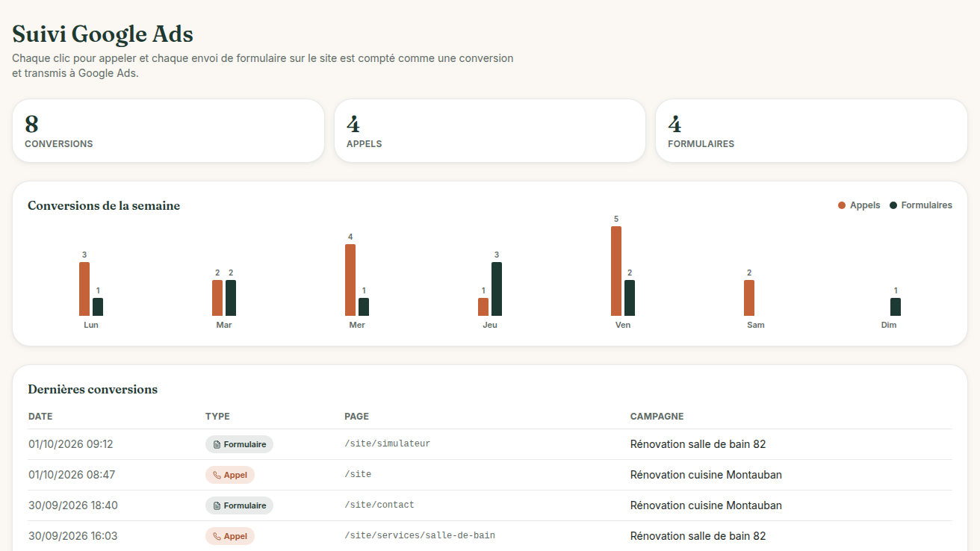Screen dimensions: 980x551
Task: Click the document icon in the 09:12 Formulaire badge
Action: tap(217, 444)
